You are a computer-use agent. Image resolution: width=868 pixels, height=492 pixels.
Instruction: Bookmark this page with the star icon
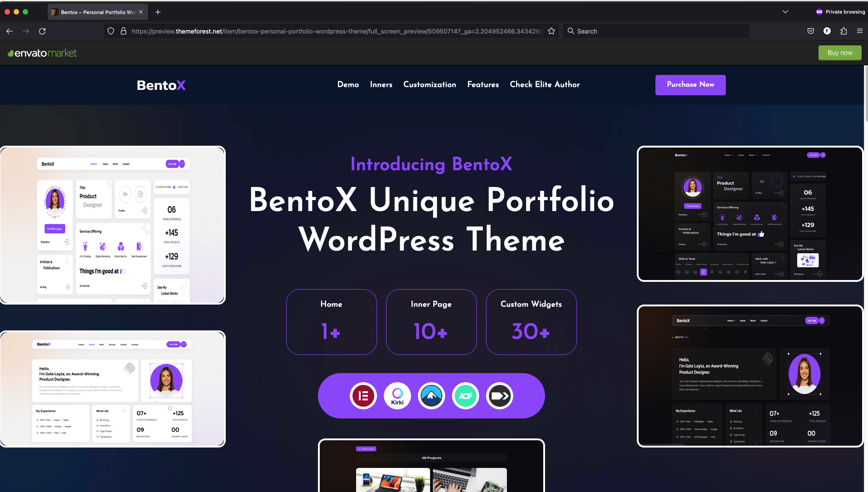click(551, 31)
